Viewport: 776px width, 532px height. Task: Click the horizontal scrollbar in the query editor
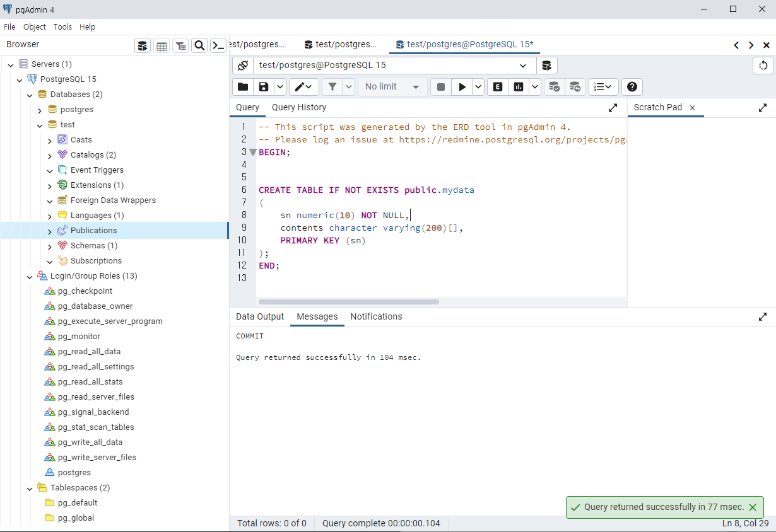[349, 302]
